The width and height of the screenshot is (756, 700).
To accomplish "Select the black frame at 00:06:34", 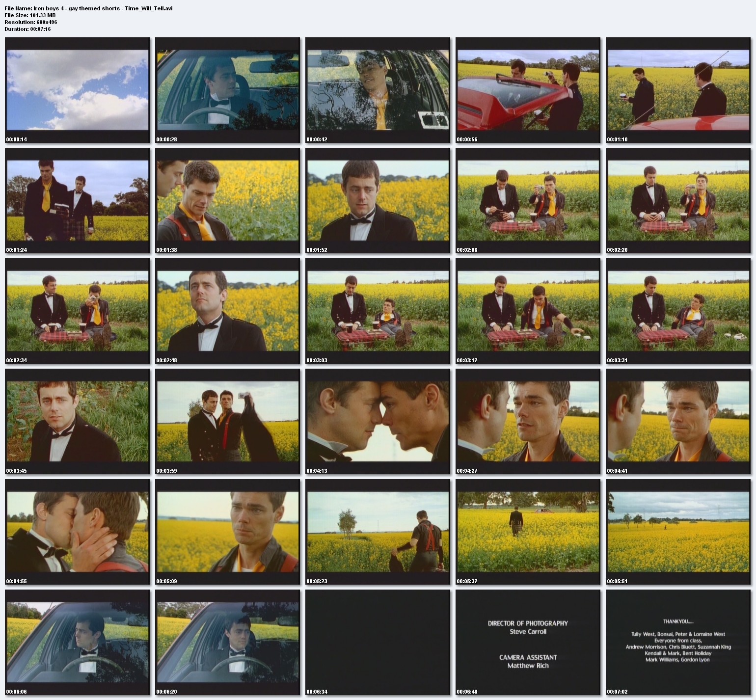I will [378, 642].
